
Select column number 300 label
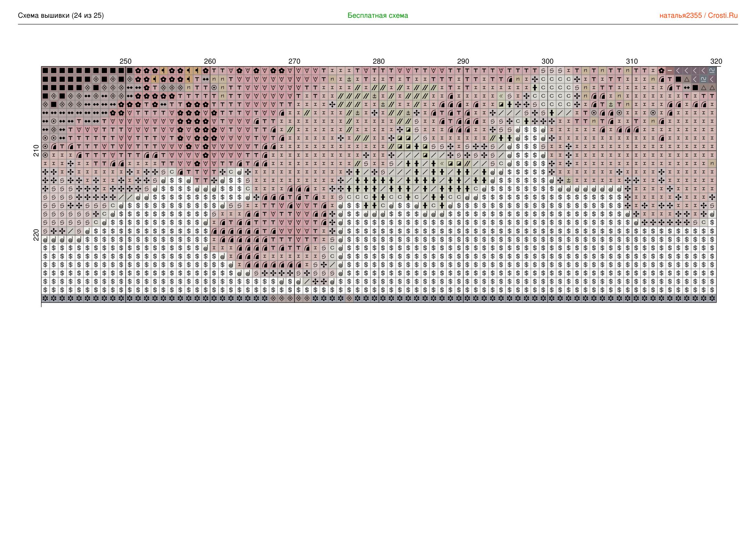[x=548, y=61]
